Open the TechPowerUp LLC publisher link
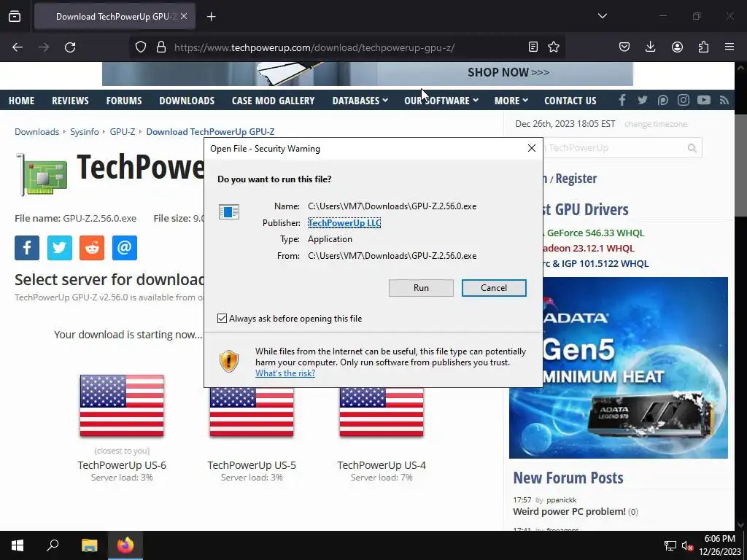This screenshot has width=747, height=560. click(344, 222)
